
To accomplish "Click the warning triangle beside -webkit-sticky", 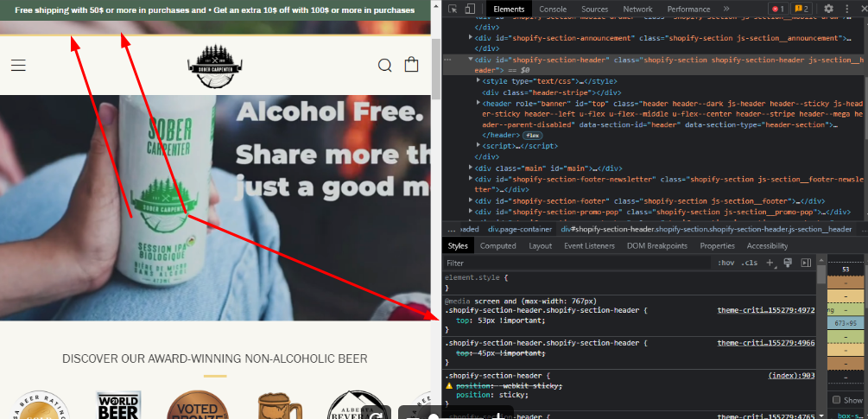I will 449,386.
